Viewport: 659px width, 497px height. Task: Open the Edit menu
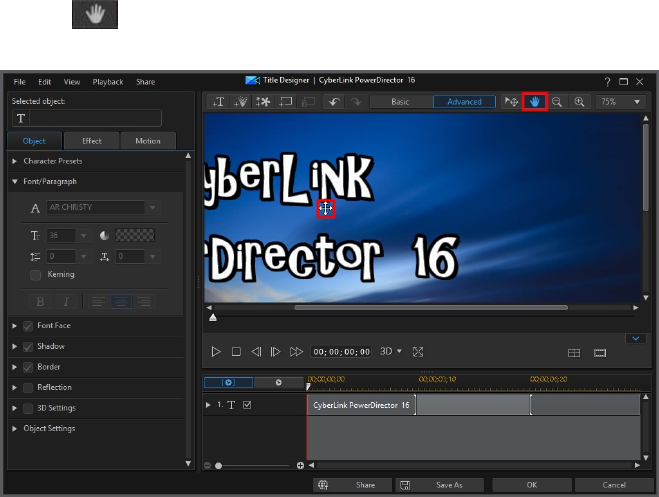45,82
